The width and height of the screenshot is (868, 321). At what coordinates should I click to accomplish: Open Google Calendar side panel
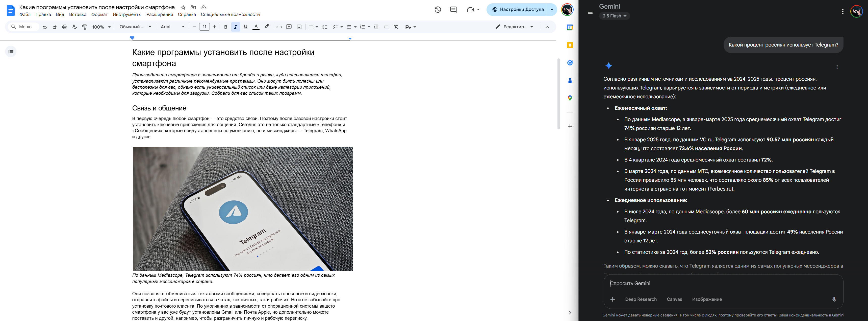[570, 28]
